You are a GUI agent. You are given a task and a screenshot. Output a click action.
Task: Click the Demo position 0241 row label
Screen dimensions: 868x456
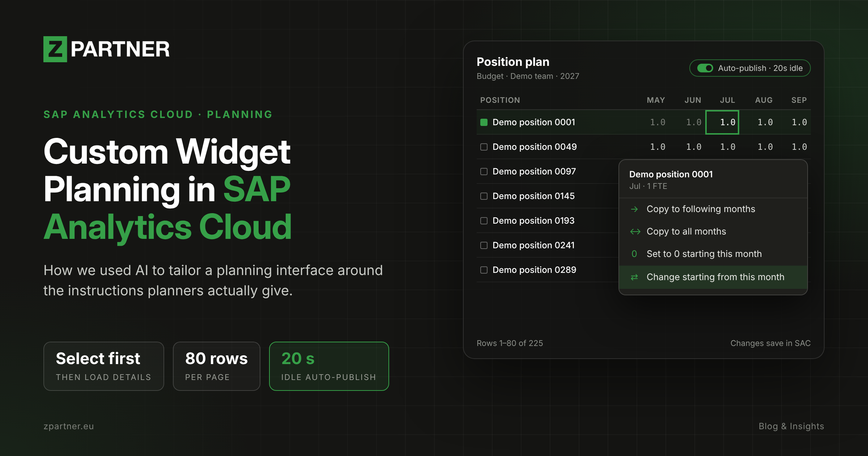point(533,245)
